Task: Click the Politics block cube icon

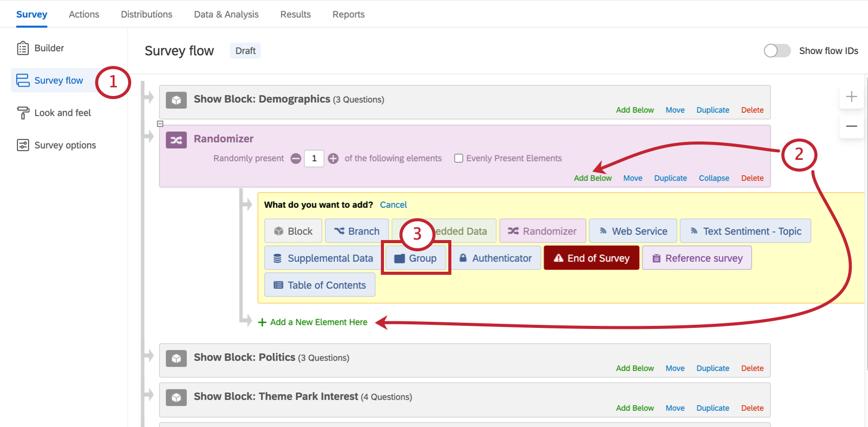Action: (x=176, y=359)
